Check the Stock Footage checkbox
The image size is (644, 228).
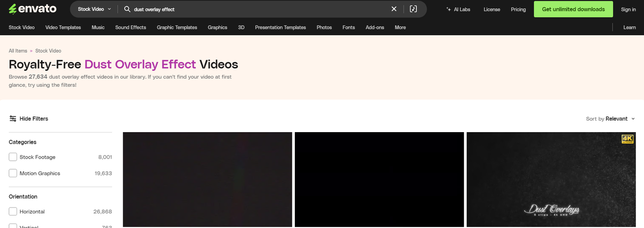coord(13,157)
